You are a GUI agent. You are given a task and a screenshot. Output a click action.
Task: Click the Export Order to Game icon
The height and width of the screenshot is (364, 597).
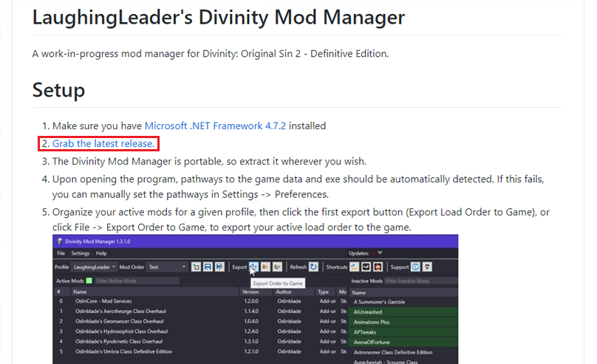pyautogui.click(x=254, y=267)
